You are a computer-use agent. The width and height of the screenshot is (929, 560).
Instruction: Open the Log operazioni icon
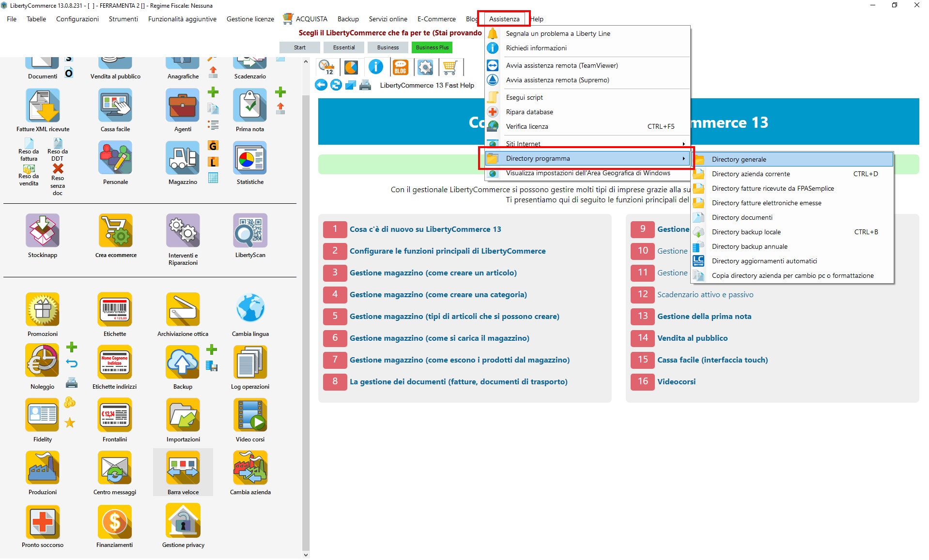(250, 362)
